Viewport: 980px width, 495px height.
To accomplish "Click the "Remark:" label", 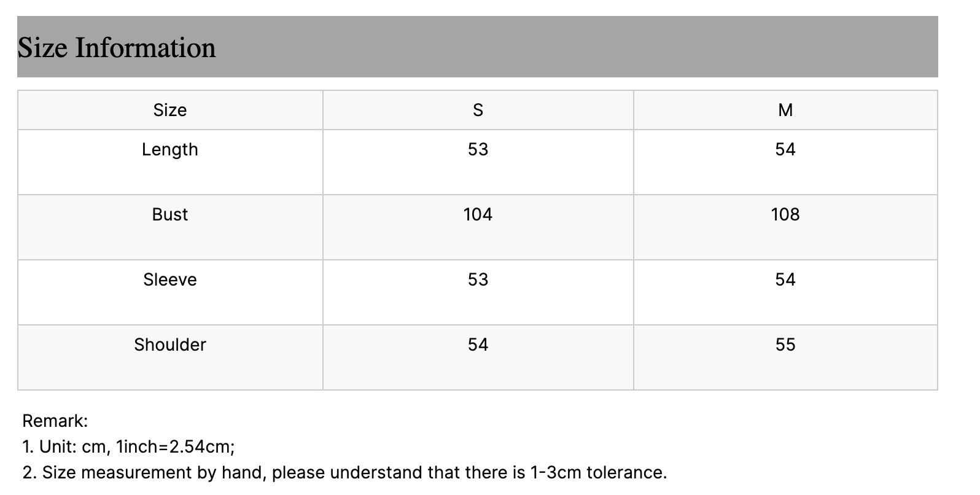I will (x=55, y=421).
